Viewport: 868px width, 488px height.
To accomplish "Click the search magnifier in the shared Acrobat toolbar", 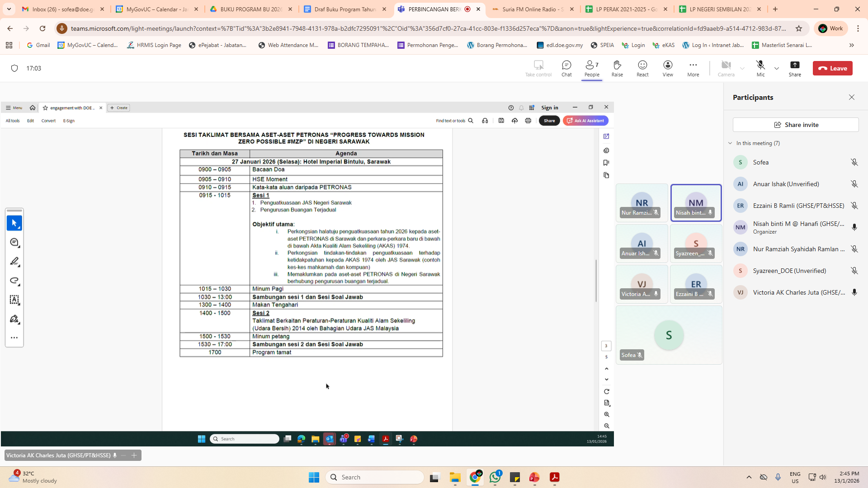I will coord(471,121).
